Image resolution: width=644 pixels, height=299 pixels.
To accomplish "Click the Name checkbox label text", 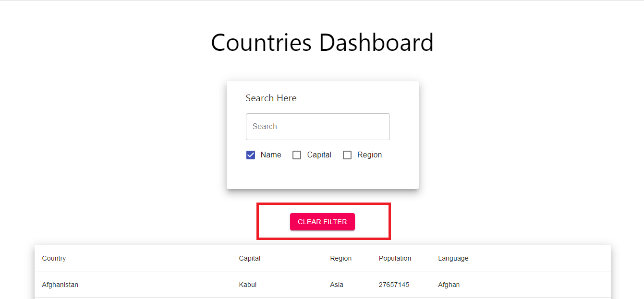I will 271,155.
